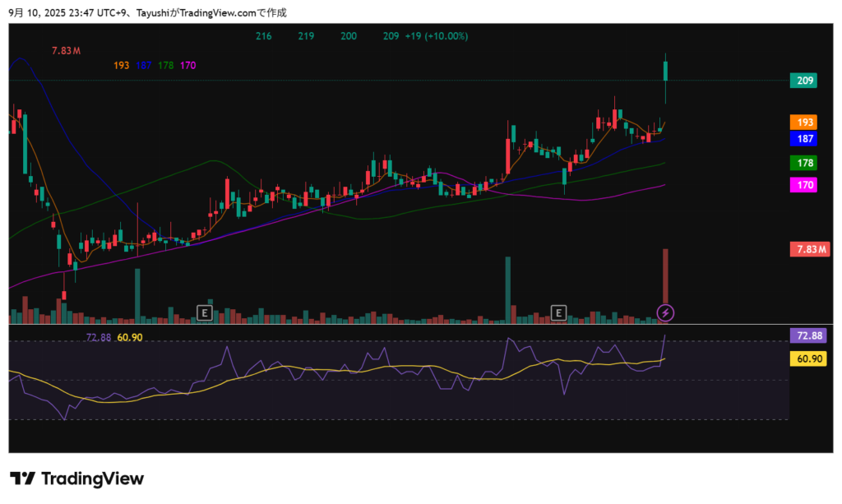Click the 216 open value in legend

[264, 36]
